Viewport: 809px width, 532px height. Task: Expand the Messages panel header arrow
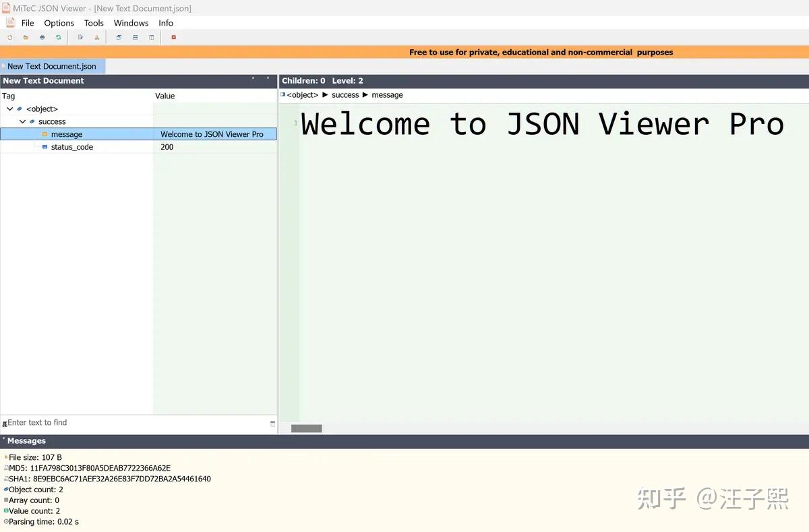point(5,440)
